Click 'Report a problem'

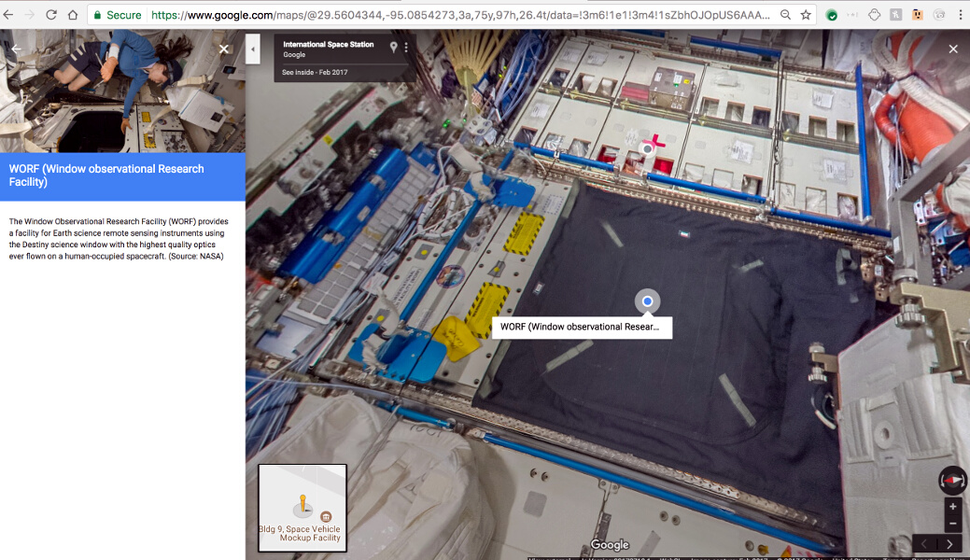tap(934, 556)
